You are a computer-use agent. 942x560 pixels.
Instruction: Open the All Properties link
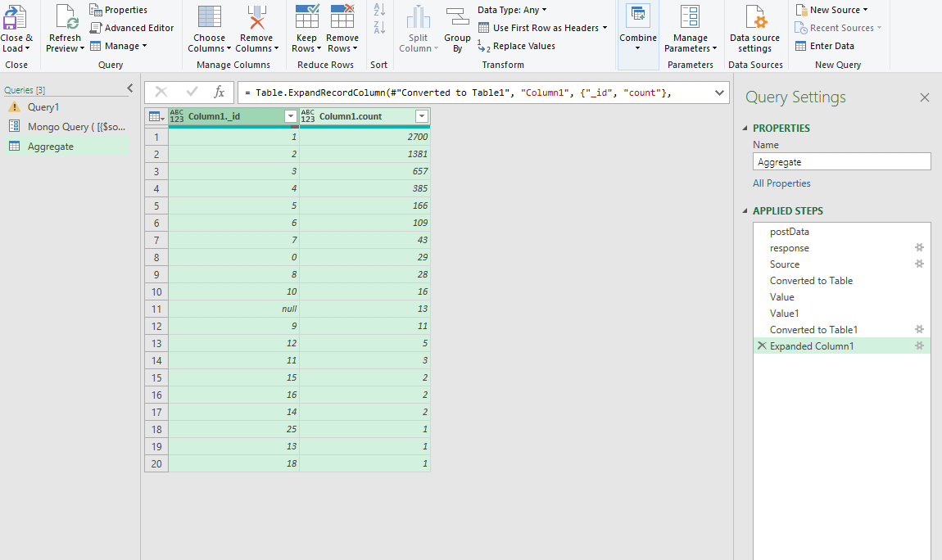point(781,183)
